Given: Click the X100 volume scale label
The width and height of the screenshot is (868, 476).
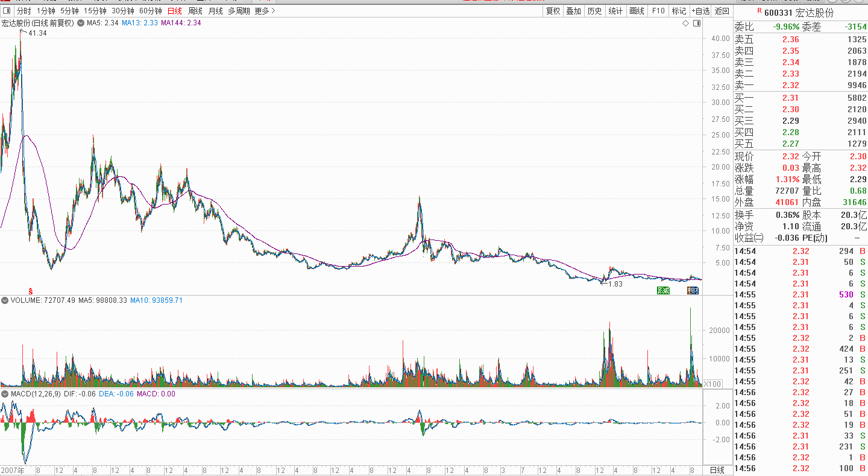Looking at the screenshot, I should coord(712,384).
